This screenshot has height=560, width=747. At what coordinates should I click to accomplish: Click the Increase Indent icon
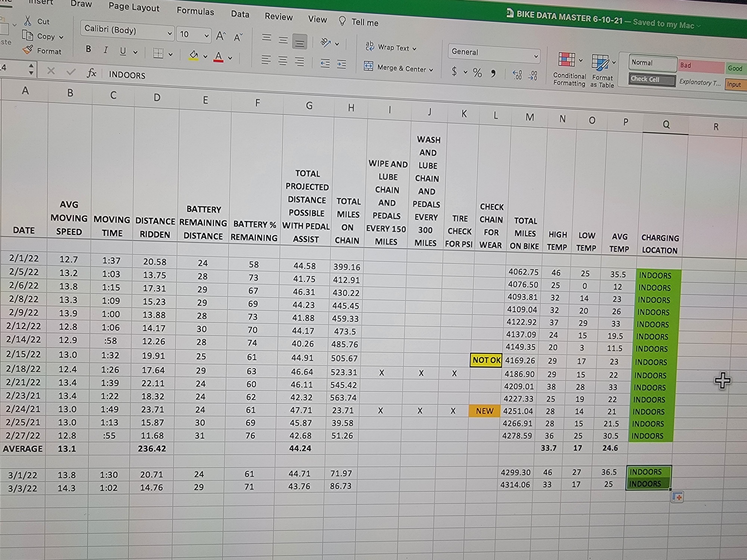point(341,64)
